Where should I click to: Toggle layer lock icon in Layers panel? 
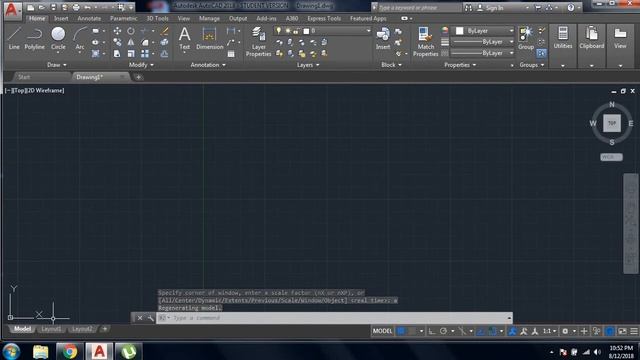pos(296,31)
